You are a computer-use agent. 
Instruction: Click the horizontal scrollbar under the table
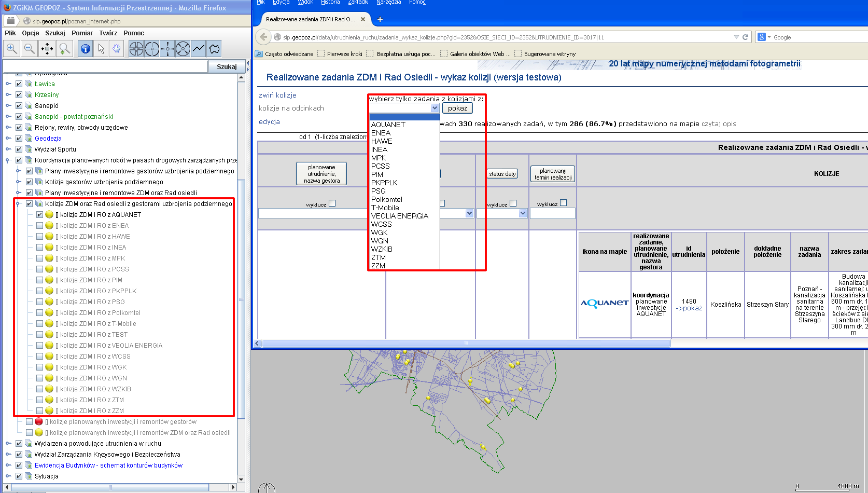466,343
